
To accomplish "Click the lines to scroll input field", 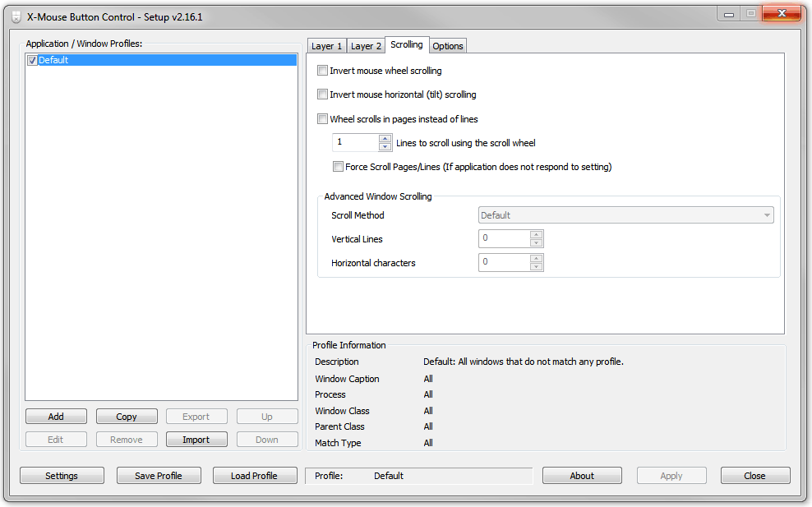I will click(x=356, y=142).
